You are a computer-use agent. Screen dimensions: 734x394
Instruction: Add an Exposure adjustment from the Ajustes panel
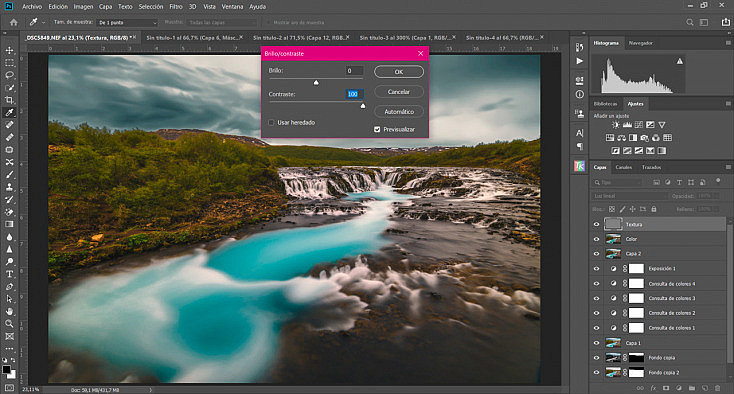[650, 125]
